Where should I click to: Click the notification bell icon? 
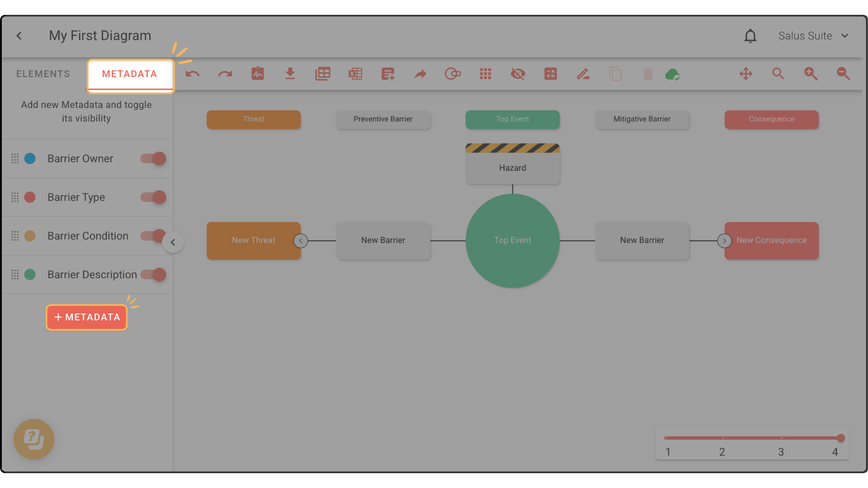(x=750, y=36)
